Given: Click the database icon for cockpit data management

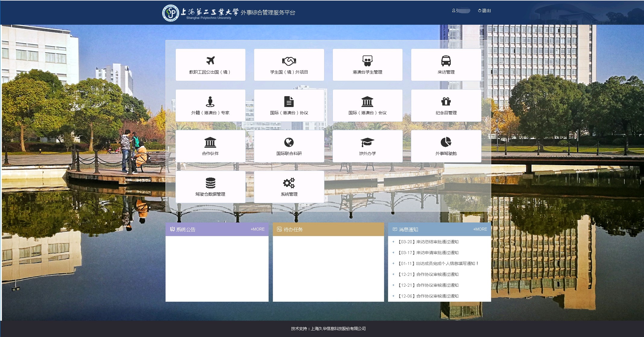Looking at the screenshot, I should tap(210, 183).
